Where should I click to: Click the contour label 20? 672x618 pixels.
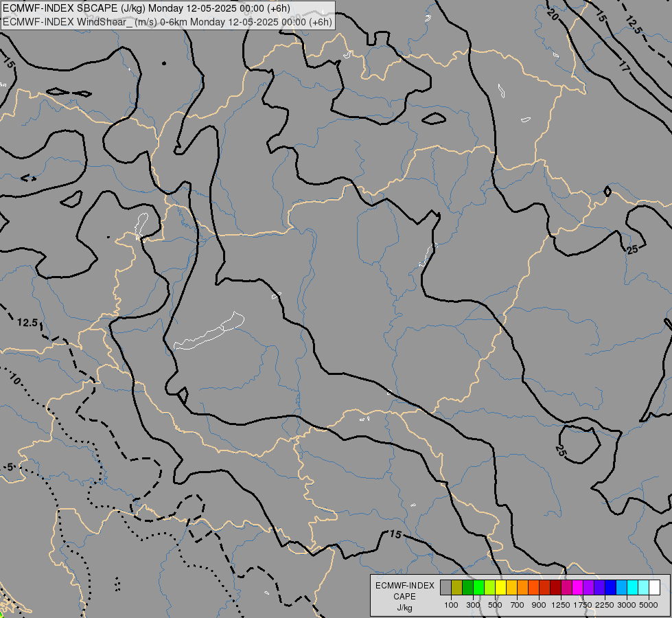tap(553, 15)
